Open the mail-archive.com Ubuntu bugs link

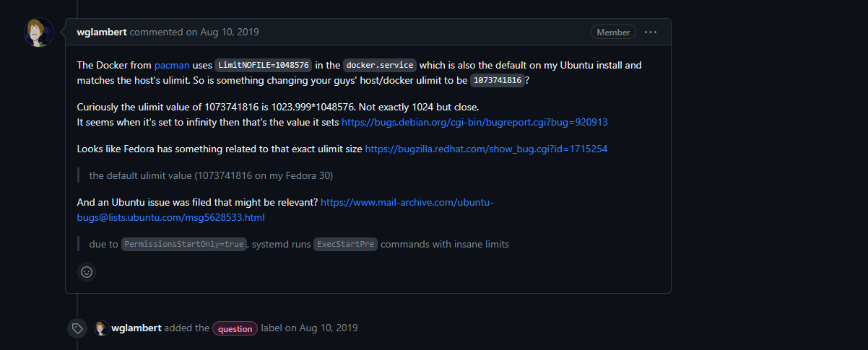click(285, 210)
